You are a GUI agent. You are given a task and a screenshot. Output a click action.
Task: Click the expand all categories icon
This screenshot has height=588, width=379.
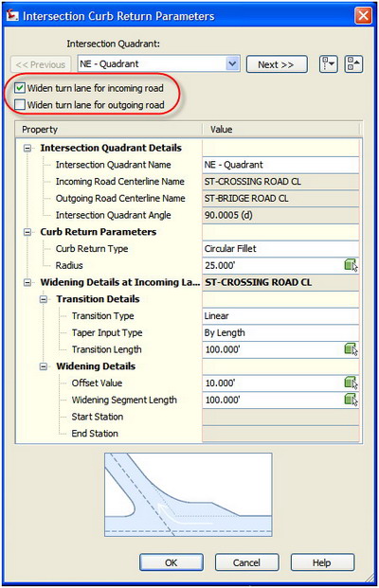[329, 64]
